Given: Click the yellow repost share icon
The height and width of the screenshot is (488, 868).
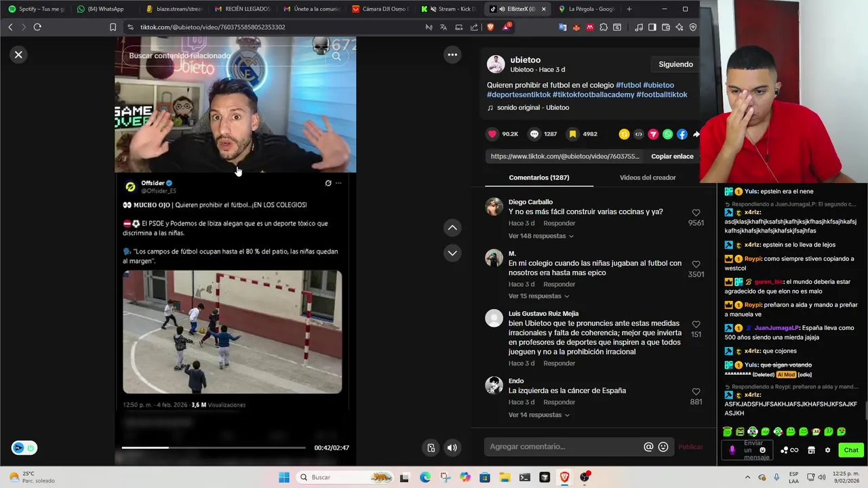Looking at the screenshot, I should tap(624, 134).
